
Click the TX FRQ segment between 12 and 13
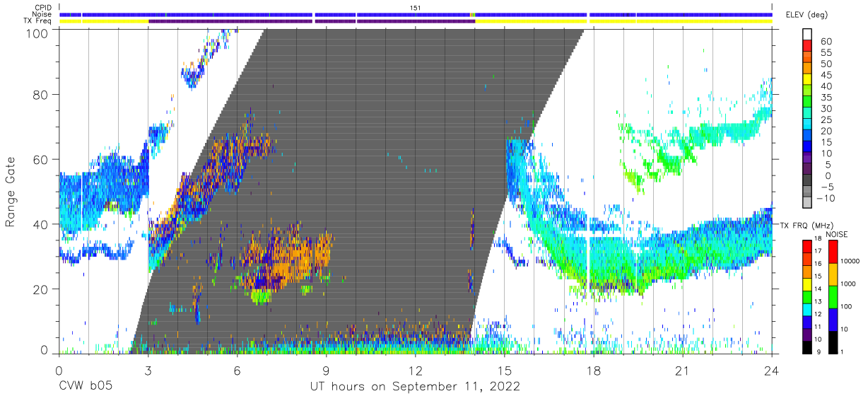pyautogui.click(x=807, y=308)
